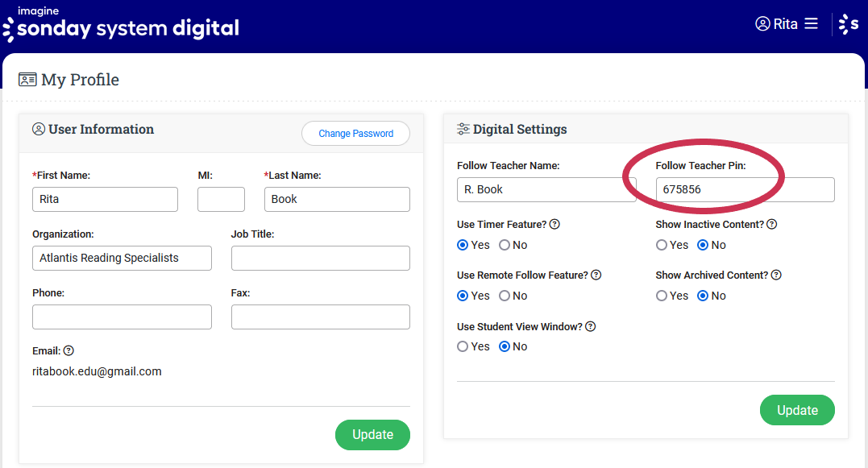Click the Sonday System Digital logo

pyautogui.click(x=121, y=25)
